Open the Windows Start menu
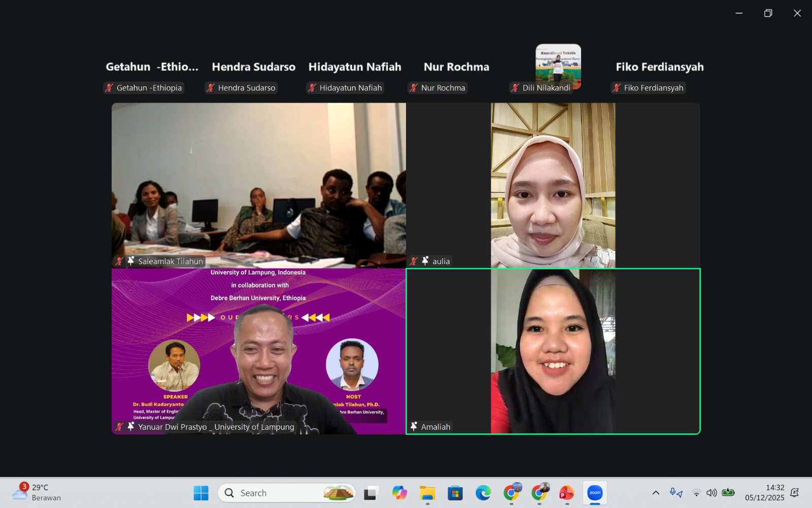Image resolution: width=812 pixels, height=508 pixels. click(201, 493)
